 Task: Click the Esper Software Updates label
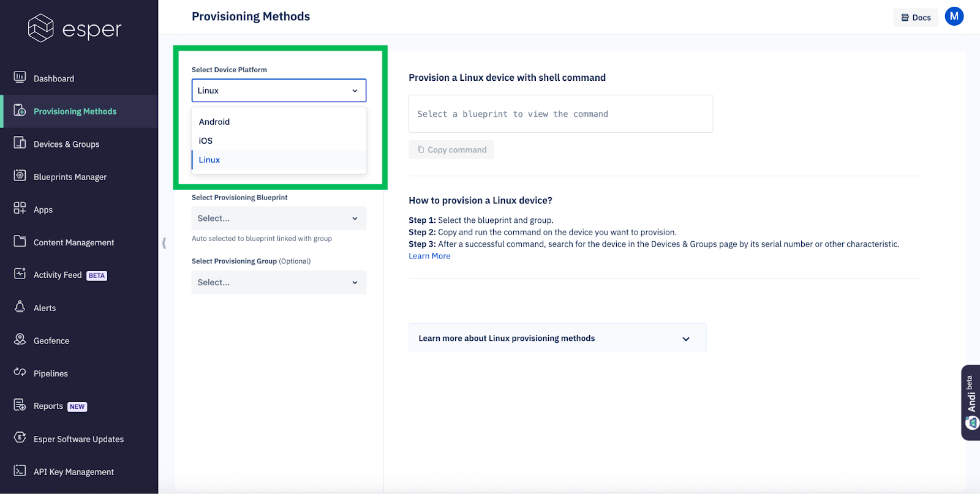click(x=78, y=439)
